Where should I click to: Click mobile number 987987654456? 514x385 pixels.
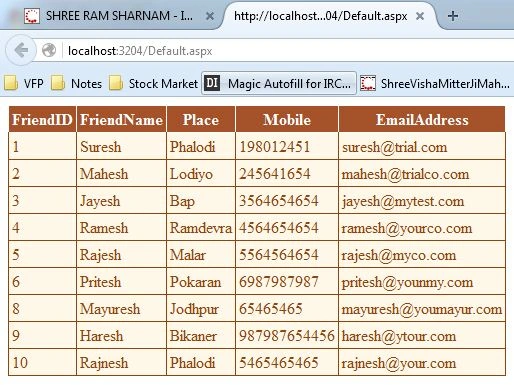point(287,336)
